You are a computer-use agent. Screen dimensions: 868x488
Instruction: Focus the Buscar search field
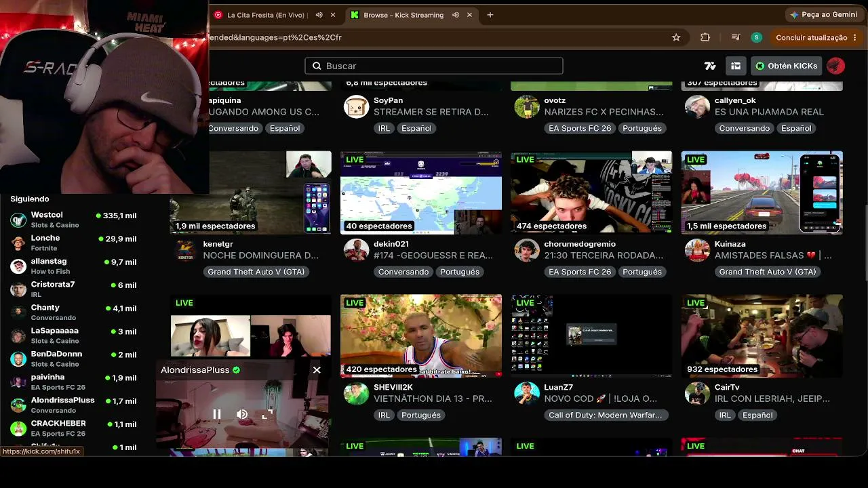point(434,66)
